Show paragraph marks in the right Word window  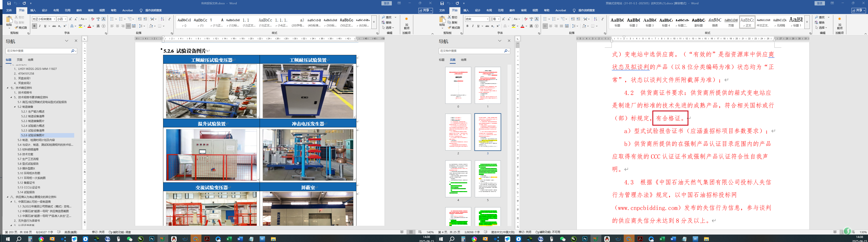tap(603, 19)
